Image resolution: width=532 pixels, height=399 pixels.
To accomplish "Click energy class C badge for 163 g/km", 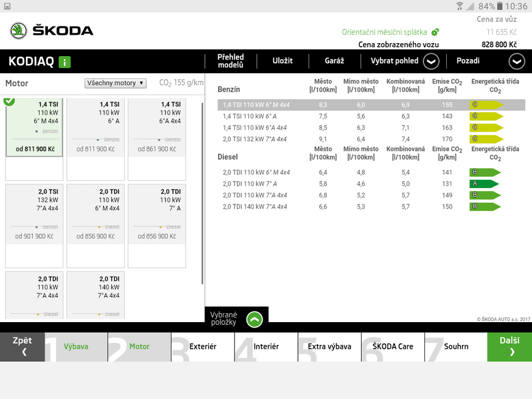I will [486, 128].
